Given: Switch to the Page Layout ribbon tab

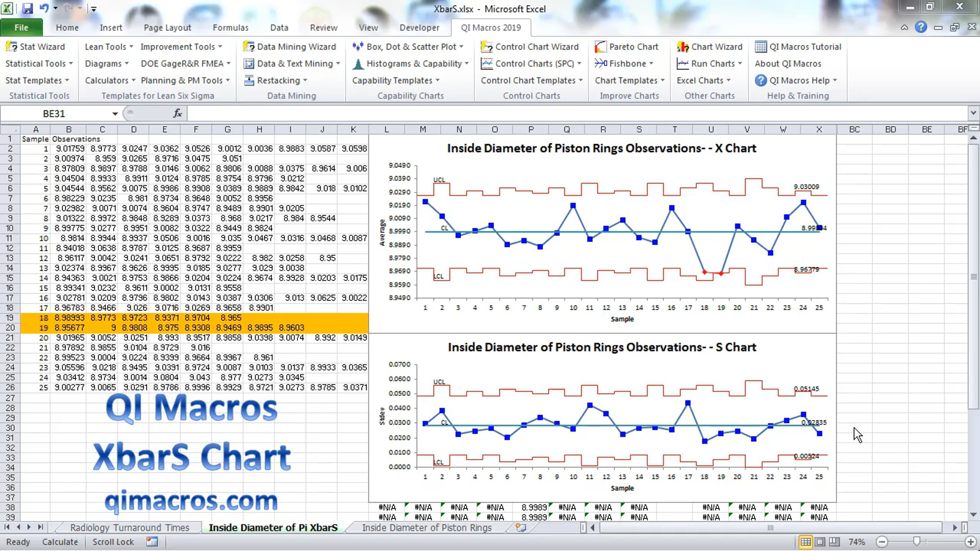Looking at the screenshot, I should [167, 27].
